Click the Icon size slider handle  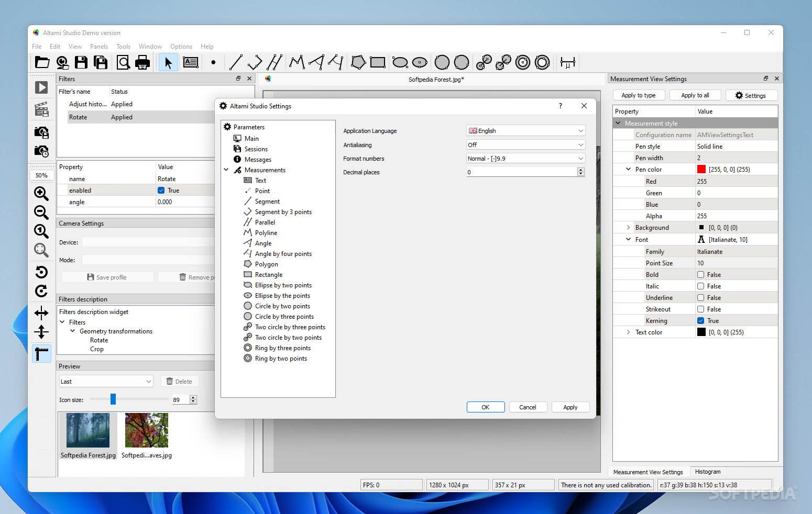[x=113, y=399]
